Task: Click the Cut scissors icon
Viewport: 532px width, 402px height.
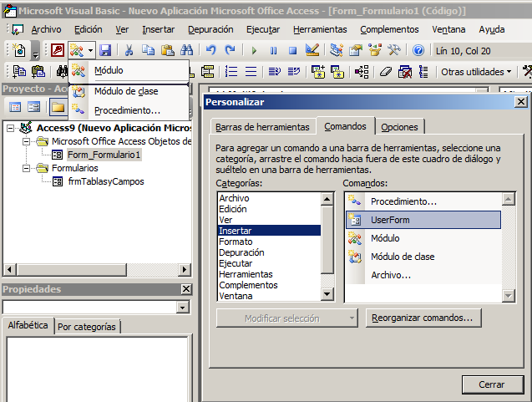Action: coord(129,51)
